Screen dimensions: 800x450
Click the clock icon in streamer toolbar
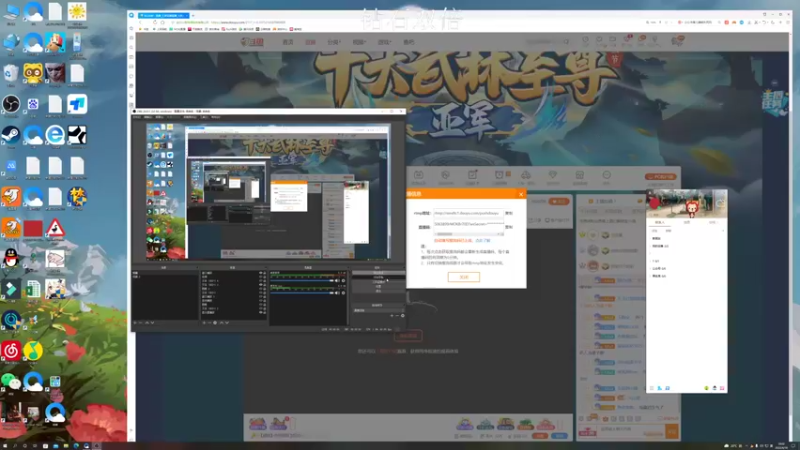[x=499, y=175]
